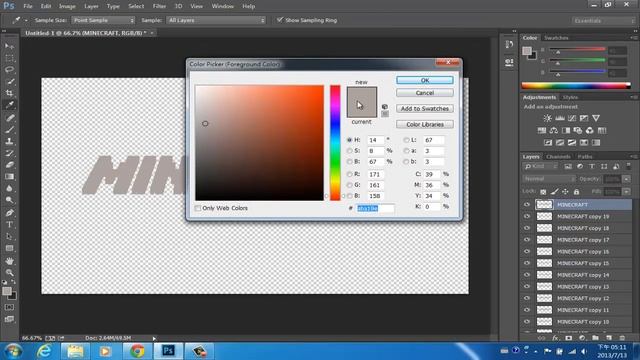Select the Zoom tool
Screen dimensions: 640x360
(9, 272)
